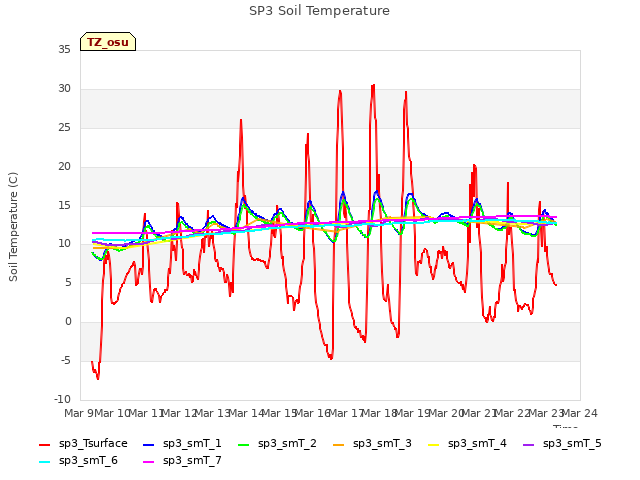Select red sp3_Tsurface legend color marker
The image size is (640, 480).
[44, 444]
